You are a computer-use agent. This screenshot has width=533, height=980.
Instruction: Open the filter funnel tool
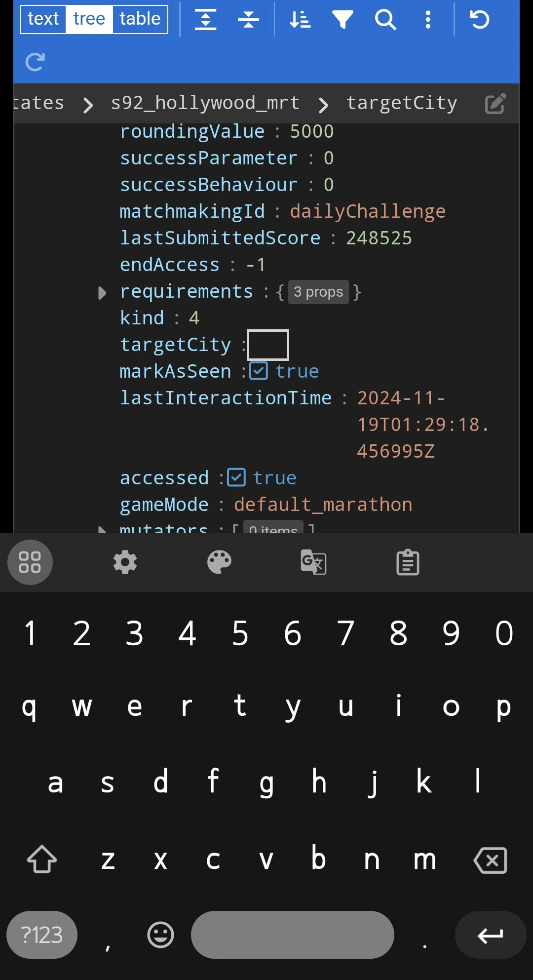(x=343, y=20)
